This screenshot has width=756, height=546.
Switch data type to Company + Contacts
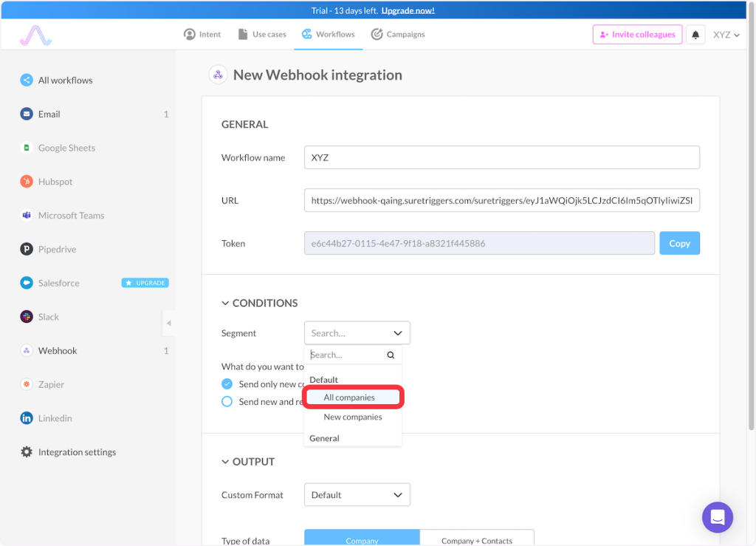[x=476, y=540]
